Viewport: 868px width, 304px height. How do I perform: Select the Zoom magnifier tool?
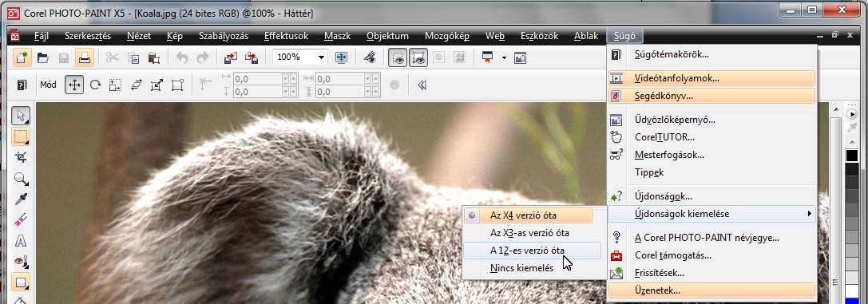[x=21, y=179]
